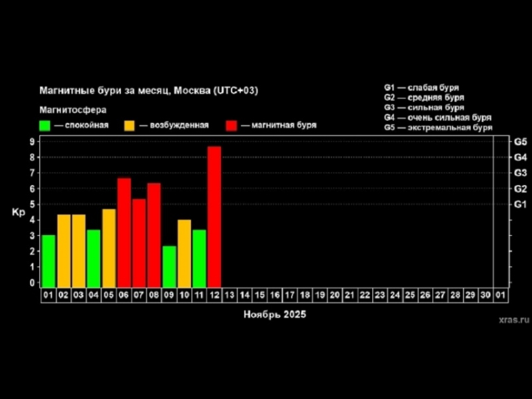
Task: Click the G1 level label on right axis
Action: click(520, 205)
